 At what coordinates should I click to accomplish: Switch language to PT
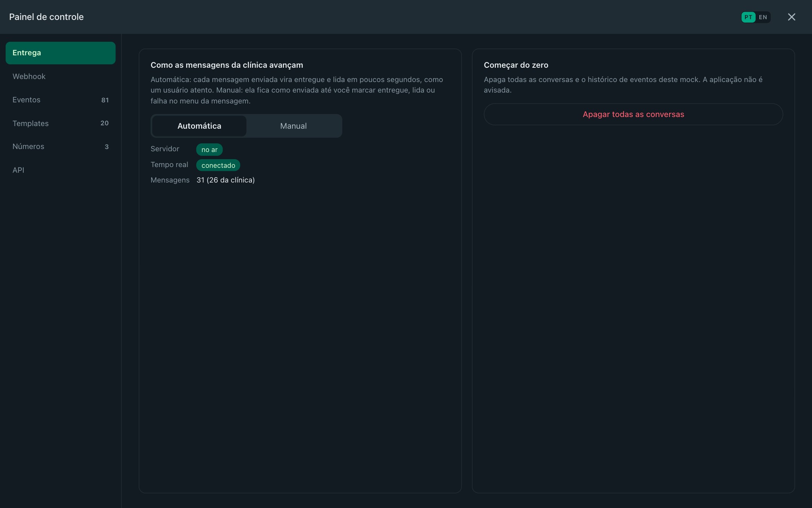[748, 17]
